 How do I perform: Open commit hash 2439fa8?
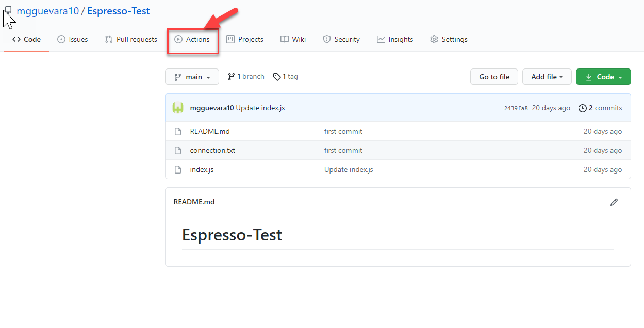(x=516, y=108)
